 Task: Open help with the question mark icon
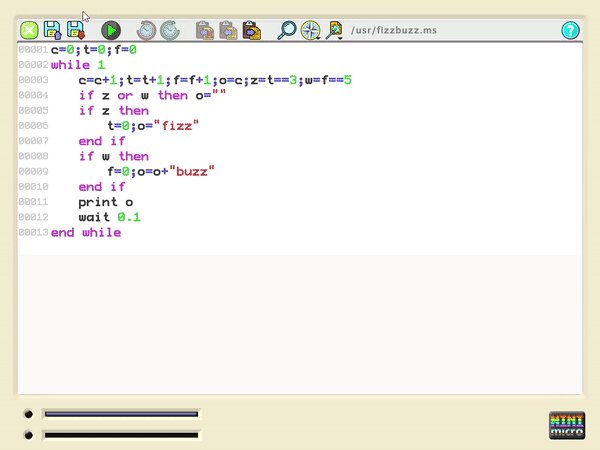tap(570, 30)
